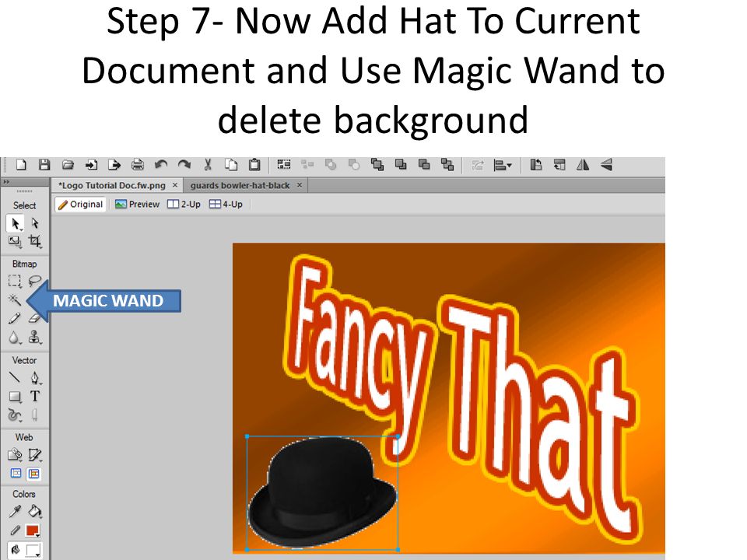Switch to guards bowler-hat-black tab
The width and height of the screenshot is (747, 560).
pos(240,185)
